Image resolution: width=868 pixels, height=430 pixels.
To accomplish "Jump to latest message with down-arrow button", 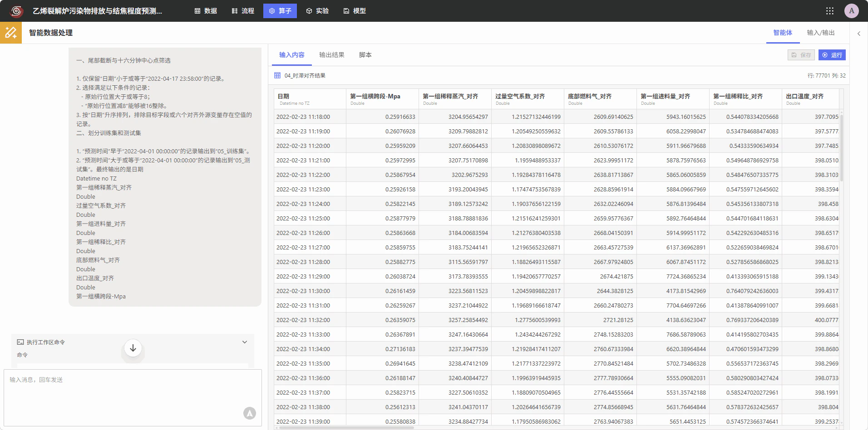I will coord(133,348).
